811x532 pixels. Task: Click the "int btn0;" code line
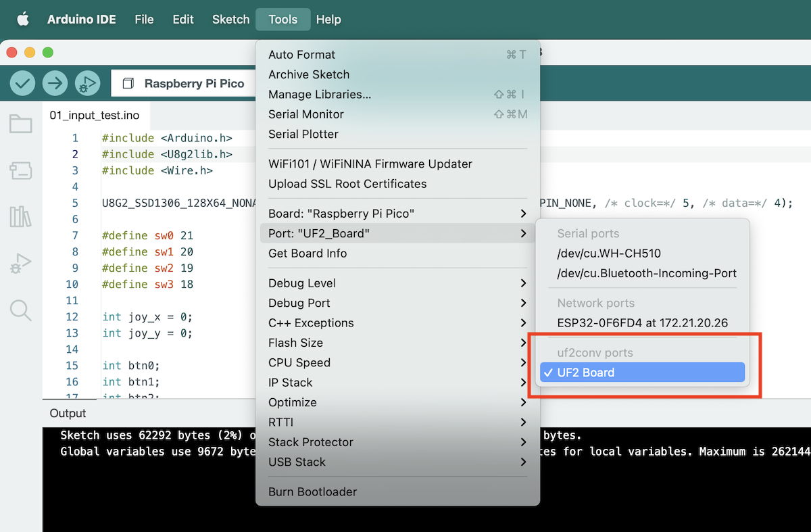pyautogui.click(x=131, y=365)
